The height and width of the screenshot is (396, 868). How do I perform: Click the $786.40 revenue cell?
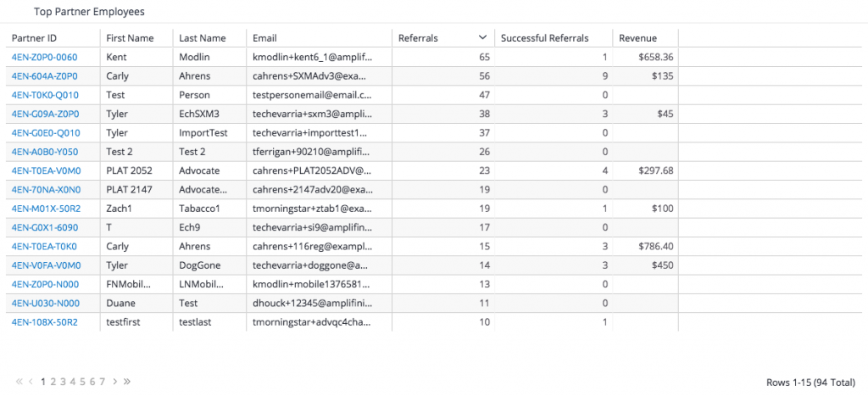click(655, 247)
